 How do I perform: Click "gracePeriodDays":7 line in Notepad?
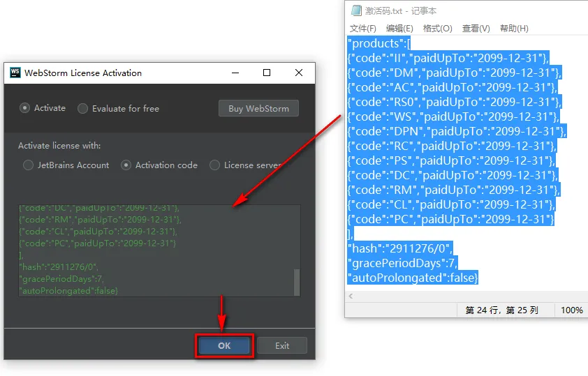(x=403, y=263)
